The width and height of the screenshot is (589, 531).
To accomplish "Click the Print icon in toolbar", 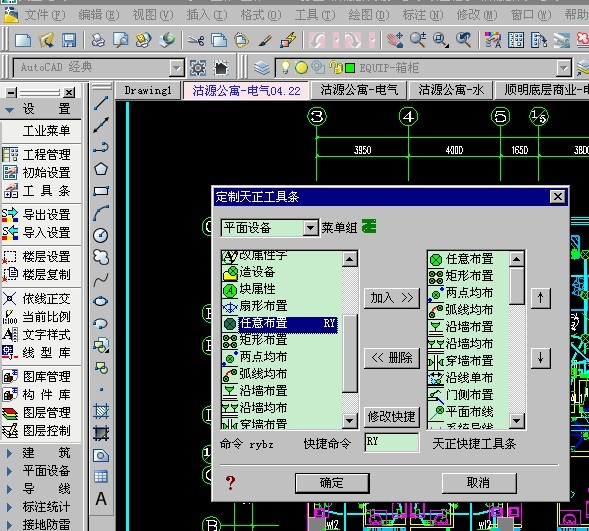I will click(x=98, y=40).
